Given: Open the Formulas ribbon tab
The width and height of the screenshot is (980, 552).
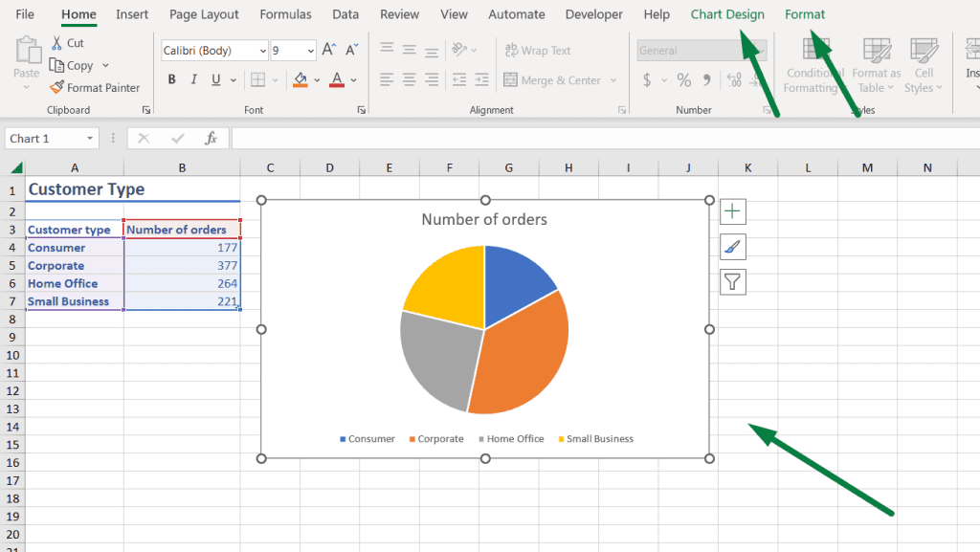Looking at the screenshot, I should (x=285, y=14).
